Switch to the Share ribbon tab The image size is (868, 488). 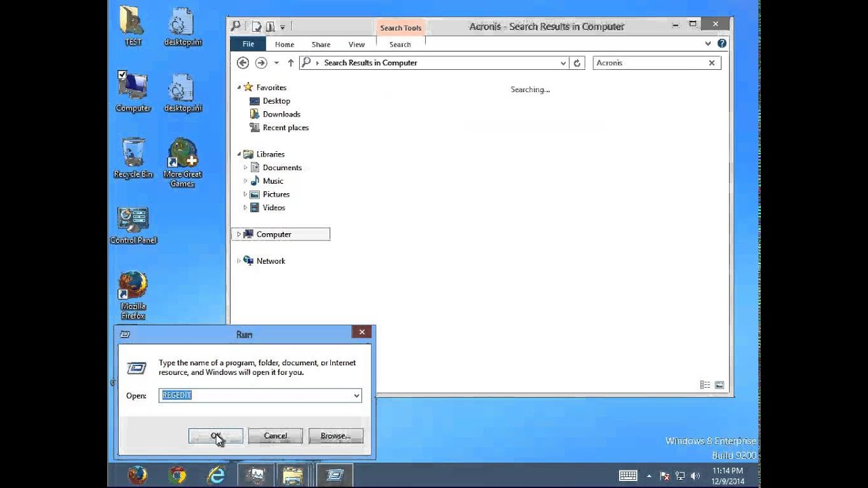tap(321, 44)
